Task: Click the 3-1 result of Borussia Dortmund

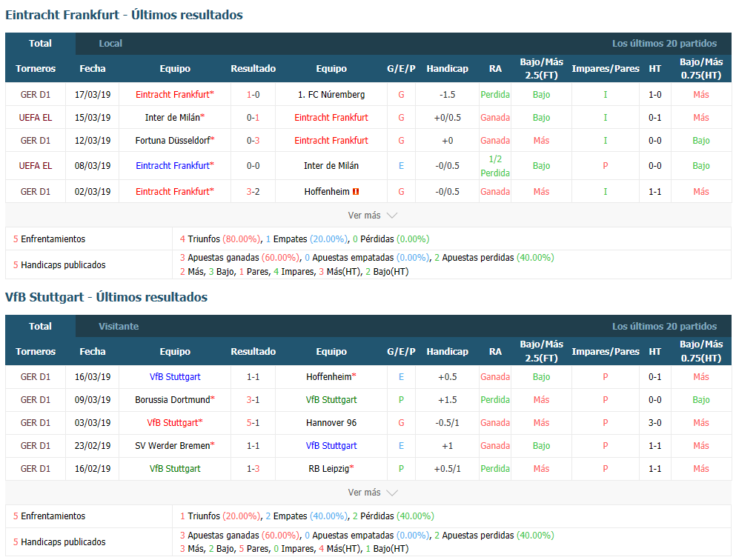Action: [x=253, y=400]
